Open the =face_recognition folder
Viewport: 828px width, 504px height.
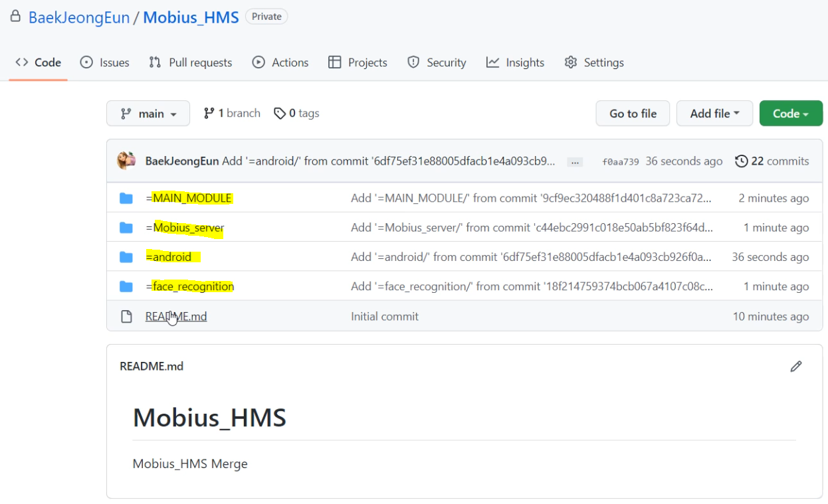click(189, 286)
